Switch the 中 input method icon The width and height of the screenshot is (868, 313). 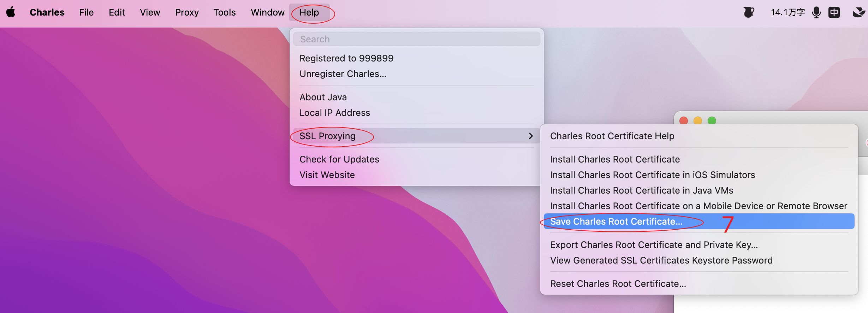tap(834, 12)
